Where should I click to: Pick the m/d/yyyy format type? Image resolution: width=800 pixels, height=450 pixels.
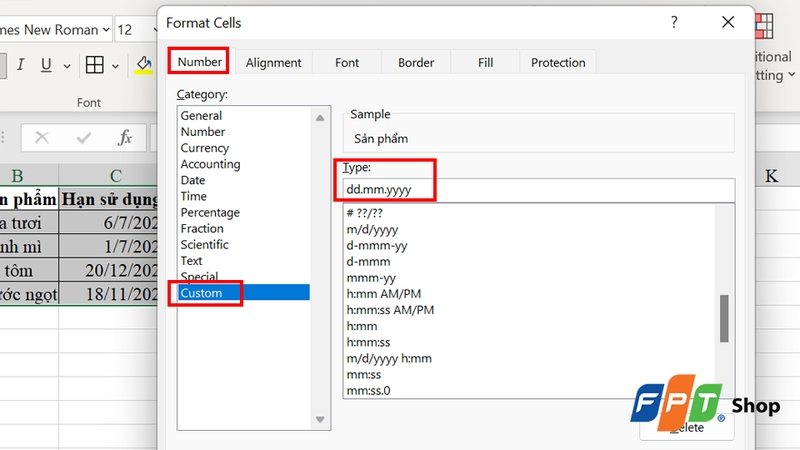click(372, 230)
